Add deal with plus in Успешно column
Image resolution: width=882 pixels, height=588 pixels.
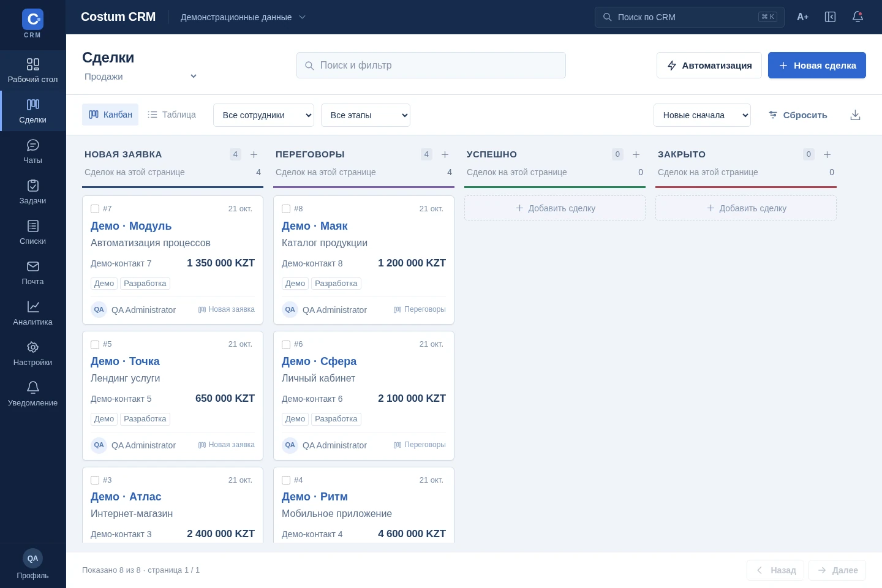(636, 154)
